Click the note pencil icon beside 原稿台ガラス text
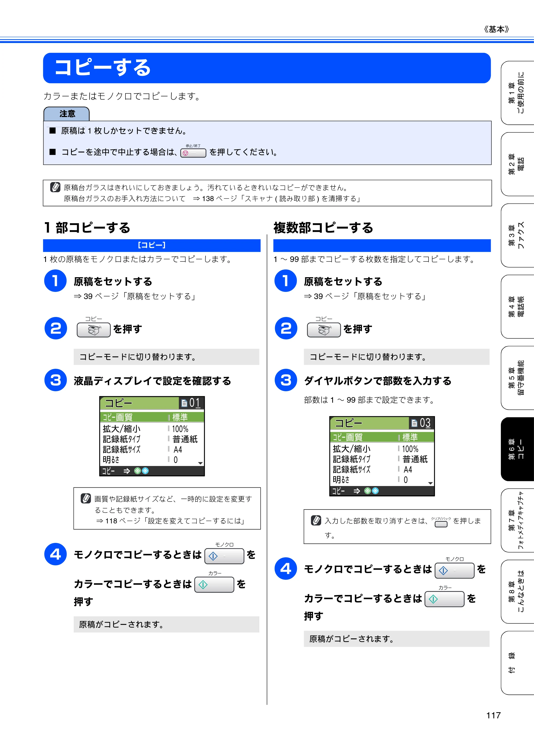This screenshot has height=756, width=534. 55,187
